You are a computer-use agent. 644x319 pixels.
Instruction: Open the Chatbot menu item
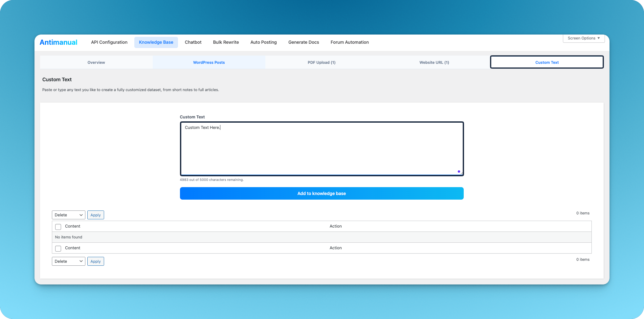193,42
